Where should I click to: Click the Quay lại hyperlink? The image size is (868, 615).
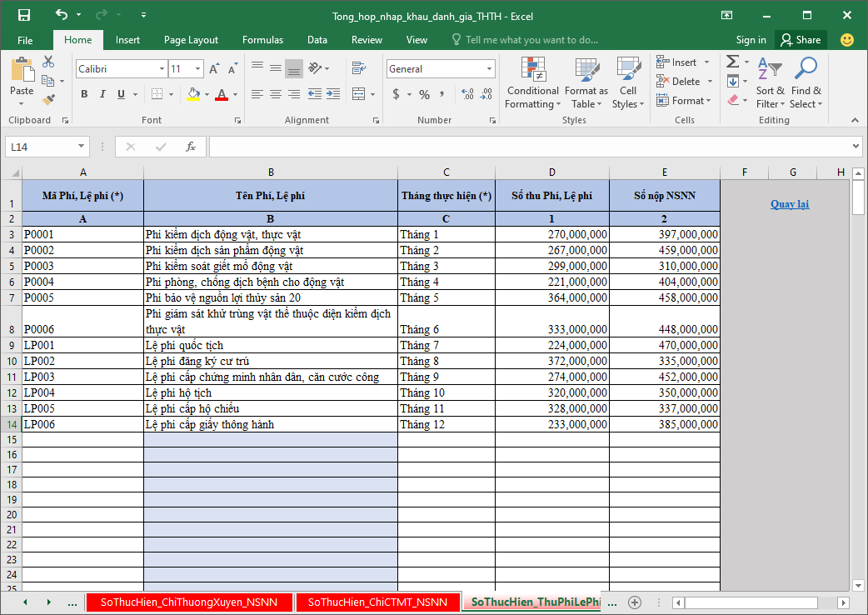pyautogui.click(x=789, y=204)
